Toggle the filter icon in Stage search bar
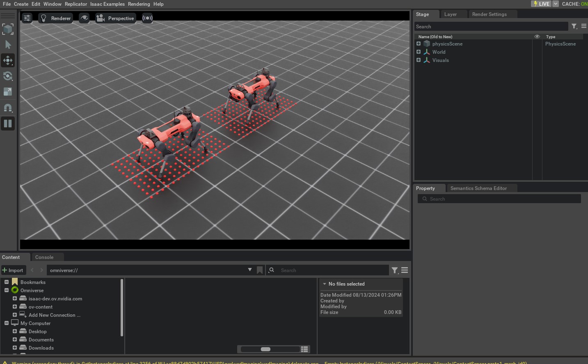This screenshot has width=588, height=364. [574, 26]
